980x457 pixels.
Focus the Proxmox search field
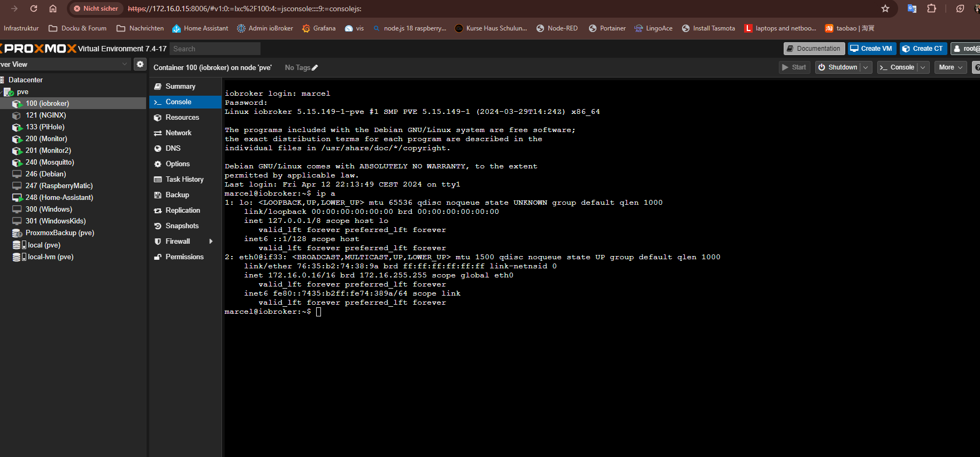215,49
